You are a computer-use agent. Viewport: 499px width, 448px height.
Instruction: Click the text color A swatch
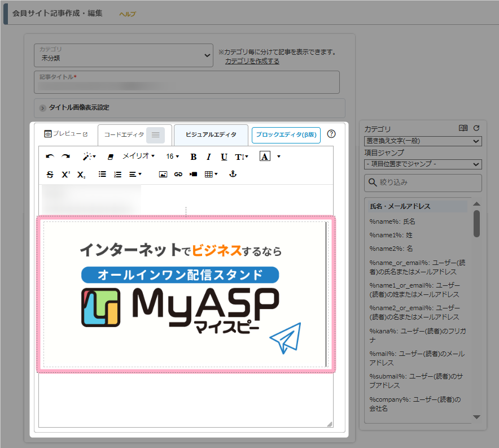(x=265, y=156)
